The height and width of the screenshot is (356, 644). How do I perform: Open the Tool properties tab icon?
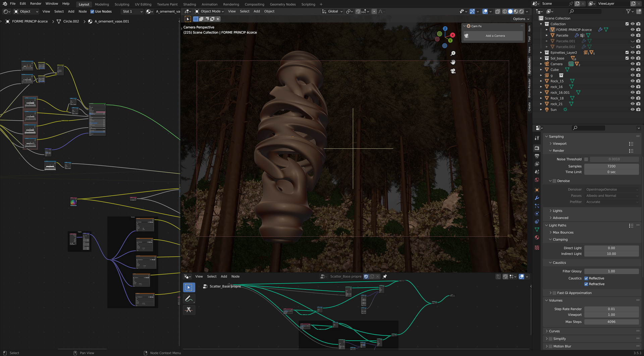click(x=537, y=138)
